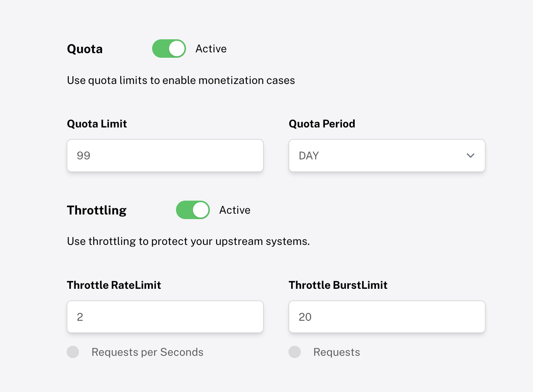The width and height of the screenshot is (533, 392).
Task: Click the Active label next to Quota
Action: tap(211, 49)
